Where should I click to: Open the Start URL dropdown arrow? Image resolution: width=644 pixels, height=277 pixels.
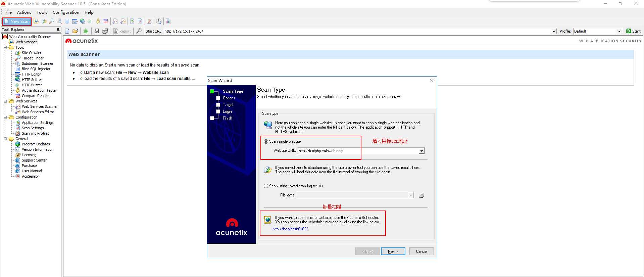point(554,32)
